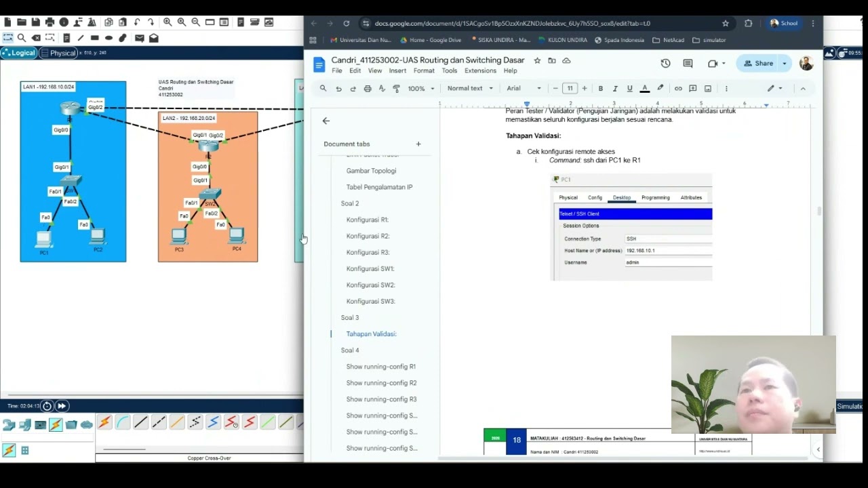Print the Packet Tracer topology using the printer icon

(50, 22)
